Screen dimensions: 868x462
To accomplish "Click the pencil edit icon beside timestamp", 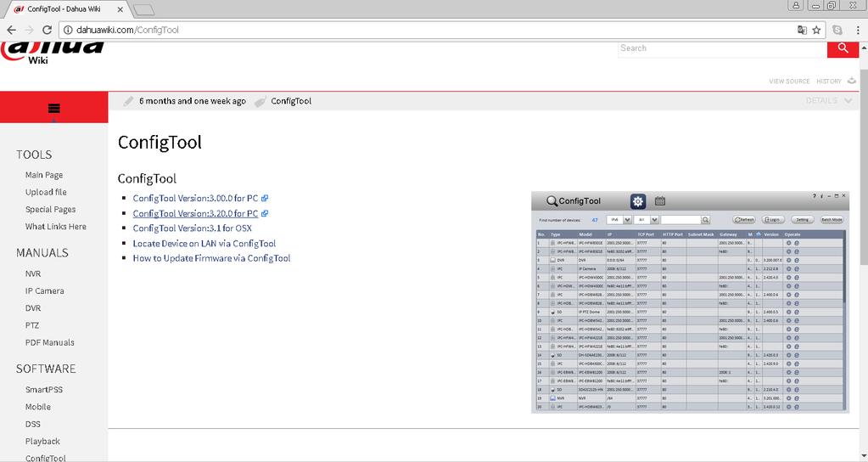I will point(128,101).
